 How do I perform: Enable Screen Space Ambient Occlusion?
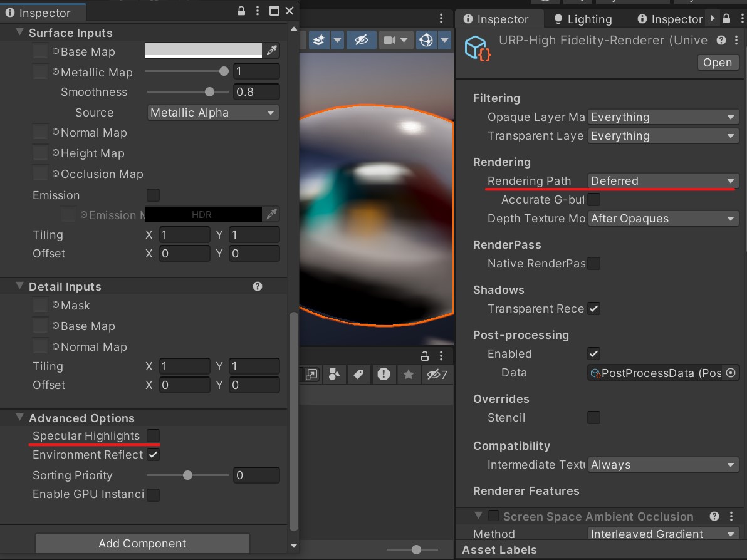493,516
